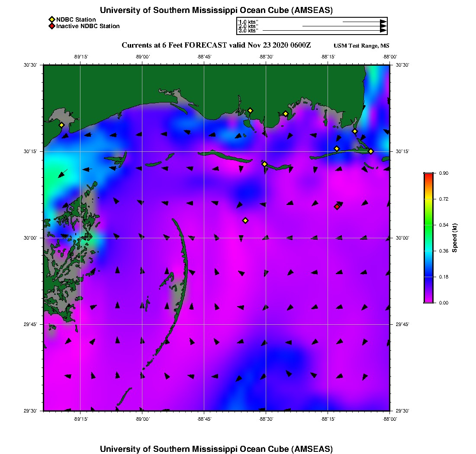Select the southernmost yellow station marker above 30°00'
This screenshot has width=476, height=454.
tap(245, 221)
